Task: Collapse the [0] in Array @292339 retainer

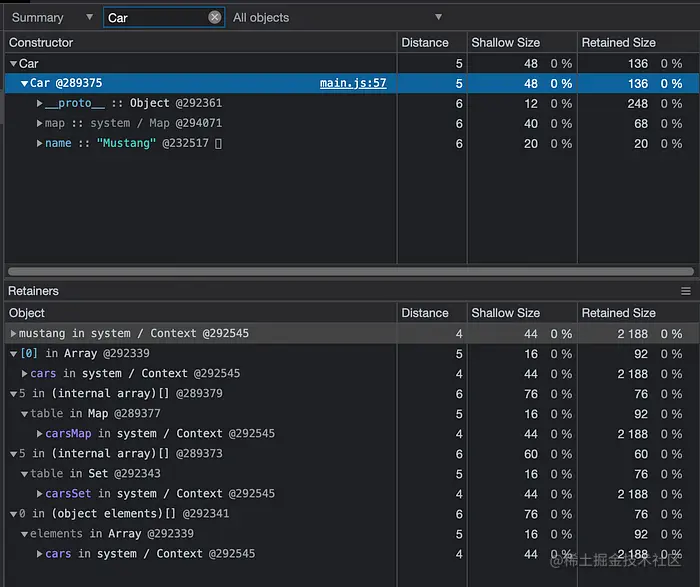Action: tap(13, 354)
